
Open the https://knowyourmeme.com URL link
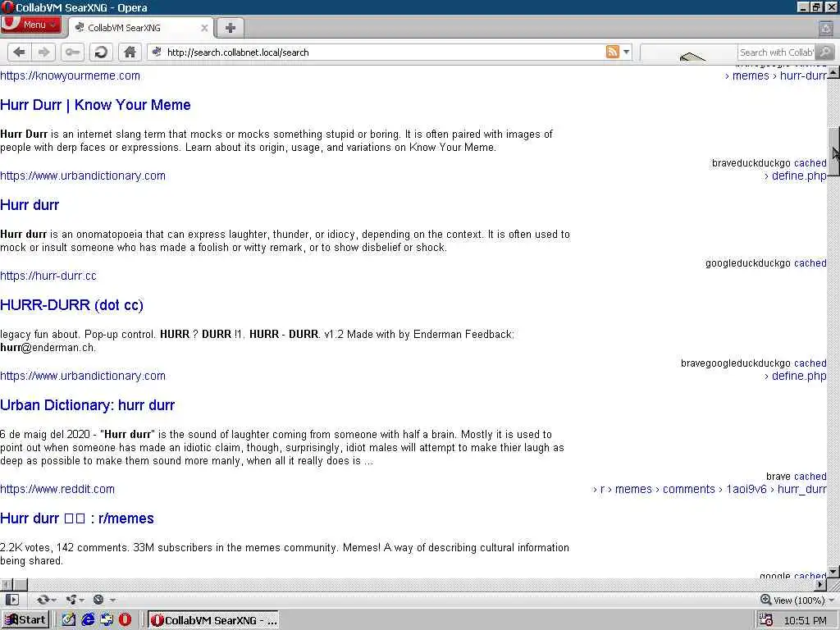click(x=71, y=75)
